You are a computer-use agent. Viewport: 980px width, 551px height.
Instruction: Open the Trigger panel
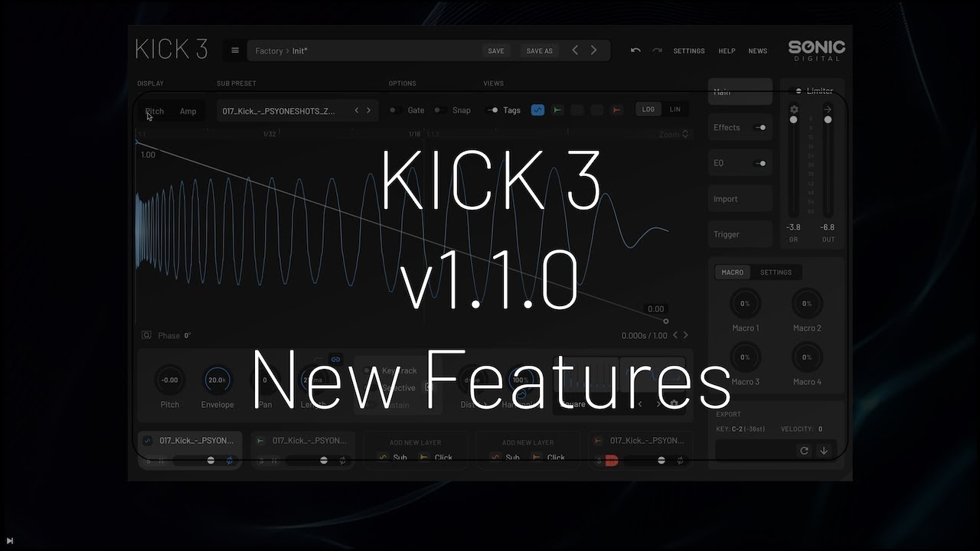(x=740, y=234)
